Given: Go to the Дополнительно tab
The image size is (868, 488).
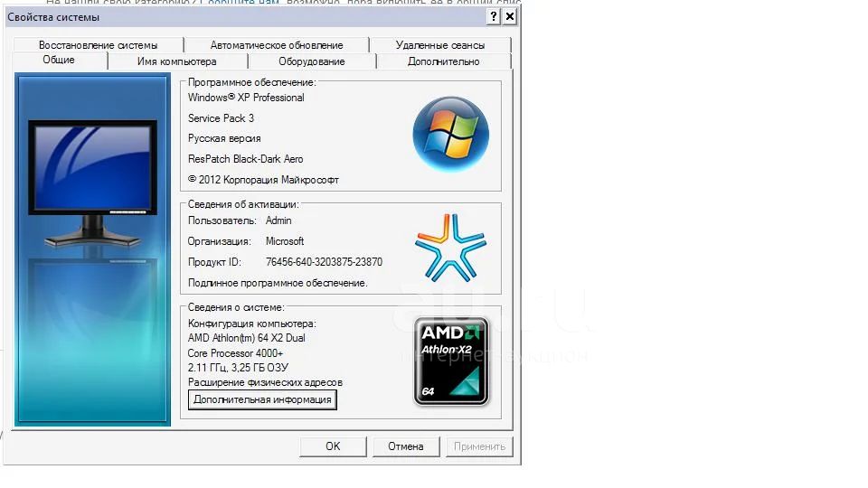Looking at the screenshot, I should 443,61.
